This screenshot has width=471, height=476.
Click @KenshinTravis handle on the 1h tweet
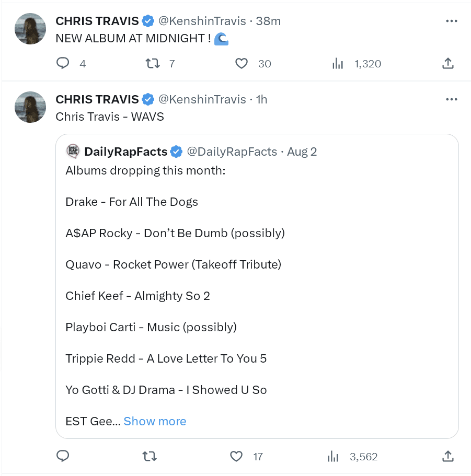(x=202, y=99)
